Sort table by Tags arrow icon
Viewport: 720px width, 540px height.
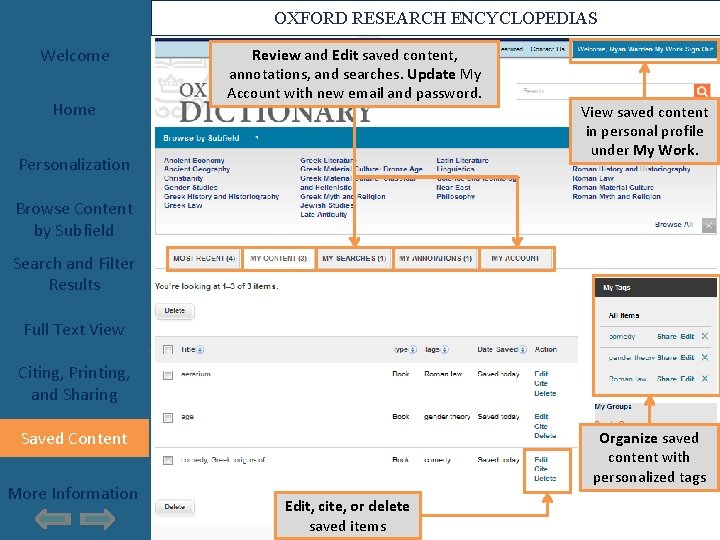coord(444,350)
